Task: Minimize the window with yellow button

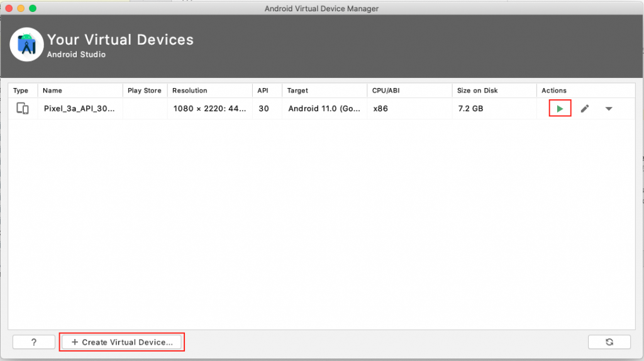Action: 21,8
